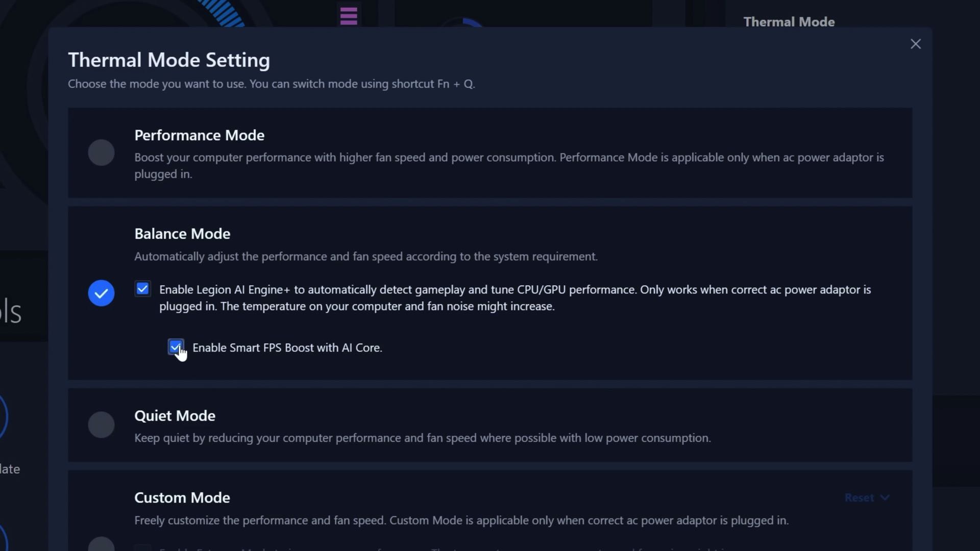Select the Custom Mode radio button
Screen dimensions: 980x551
pyautogui.click(x=101, y=544)
